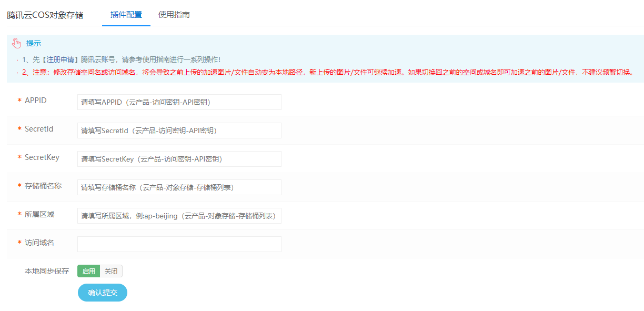Click the 提示 heading text
The image size is (644, 311).
[34, 43]
